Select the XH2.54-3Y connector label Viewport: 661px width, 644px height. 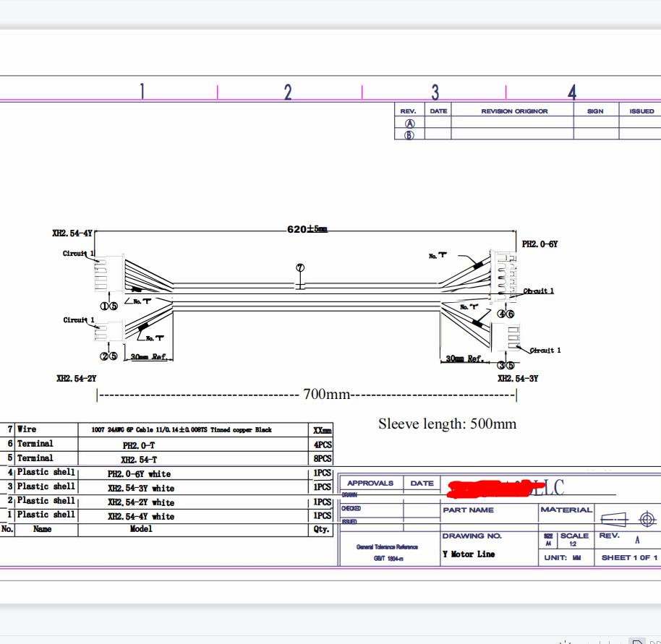tap(517, 378)
